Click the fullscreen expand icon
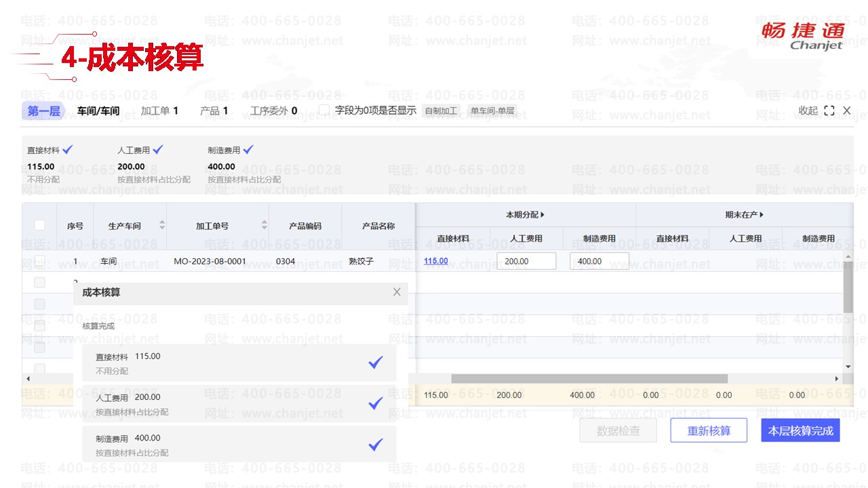Image resolution: width=868 pixels, height=488 pixels. pos(829,110)
